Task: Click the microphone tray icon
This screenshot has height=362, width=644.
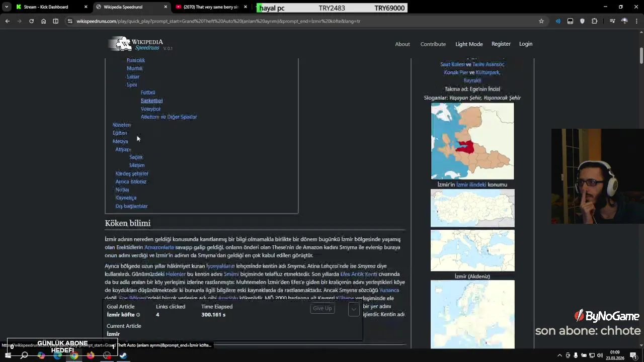Action: [x=576, y=355]
